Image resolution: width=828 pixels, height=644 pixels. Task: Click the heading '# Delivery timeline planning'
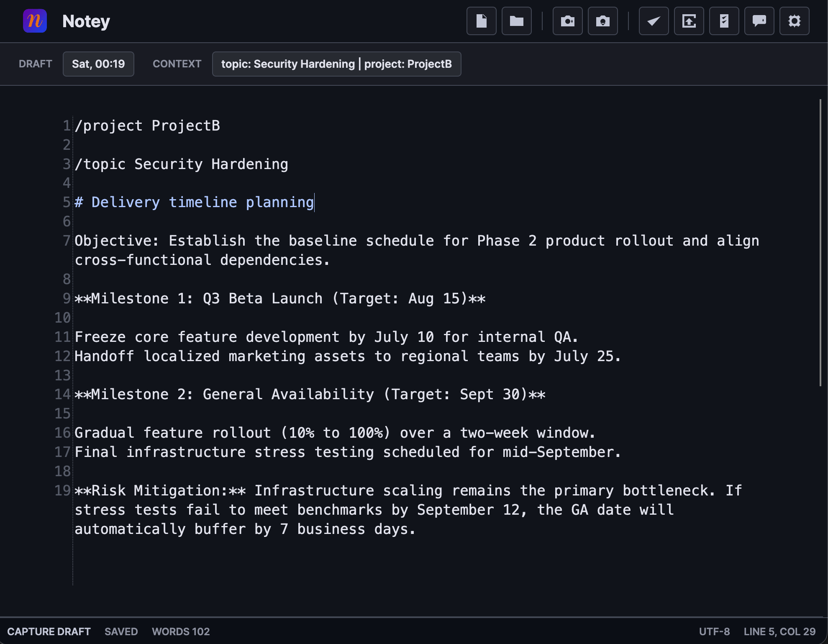click(x=195, y=203)
